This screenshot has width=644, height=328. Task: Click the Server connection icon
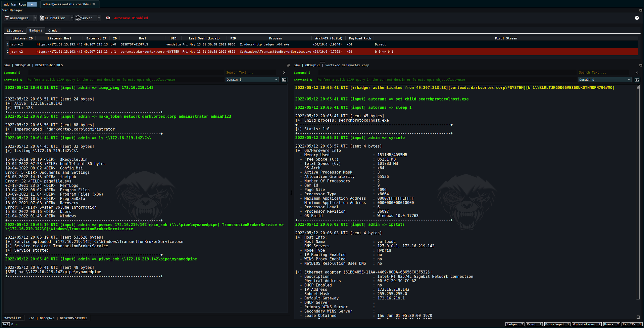[78, 18]
